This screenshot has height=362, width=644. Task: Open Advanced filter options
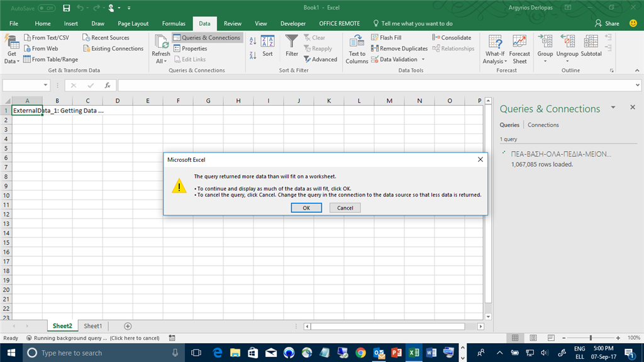320,59
